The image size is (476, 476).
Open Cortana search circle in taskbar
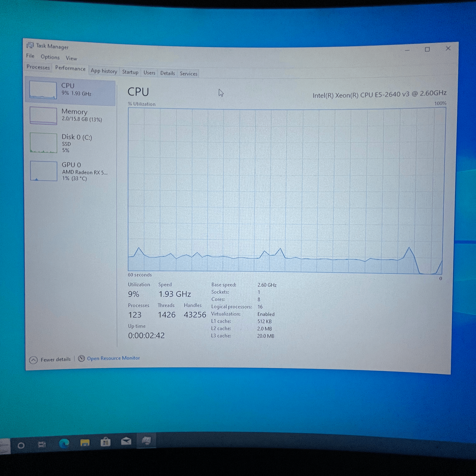coord(21,446)
